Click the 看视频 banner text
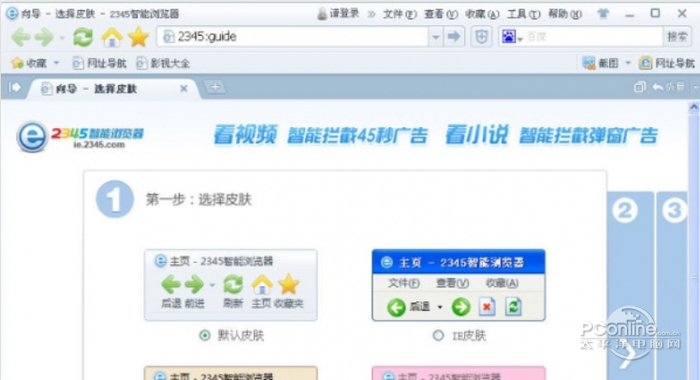This screenshot has height=380, width=700. click(245, 135)
